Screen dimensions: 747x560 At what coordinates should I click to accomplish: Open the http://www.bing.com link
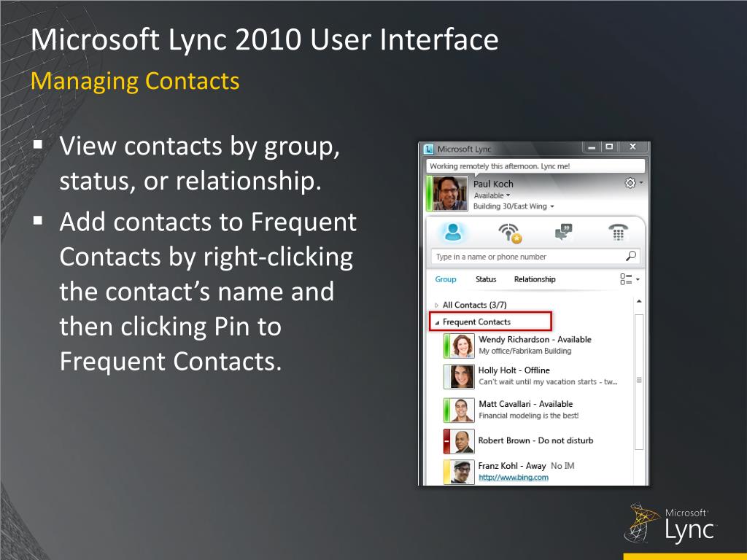pos(514,477)
